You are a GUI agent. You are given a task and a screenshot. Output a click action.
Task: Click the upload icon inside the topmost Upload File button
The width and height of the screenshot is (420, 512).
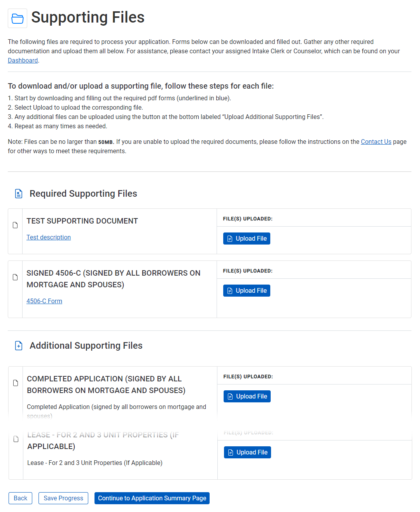230,238
